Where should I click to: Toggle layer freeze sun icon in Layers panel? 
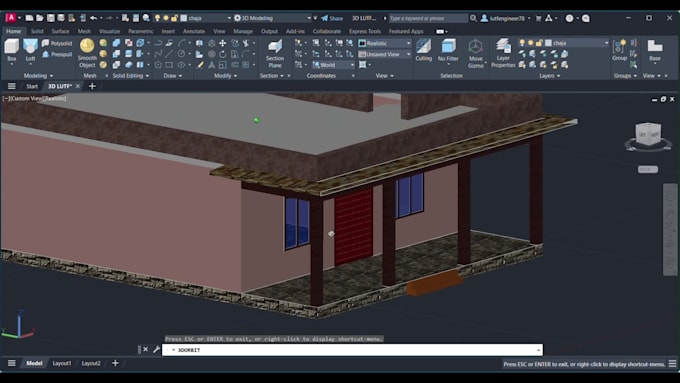[530, 43]
